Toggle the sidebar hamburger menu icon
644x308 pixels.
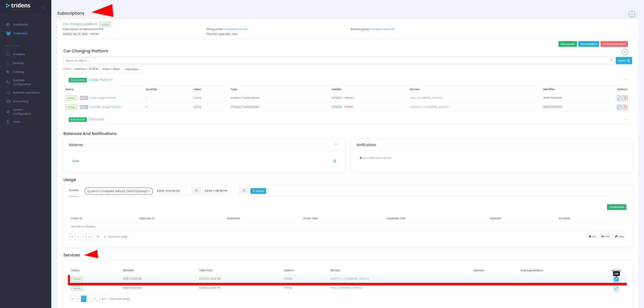43,7
